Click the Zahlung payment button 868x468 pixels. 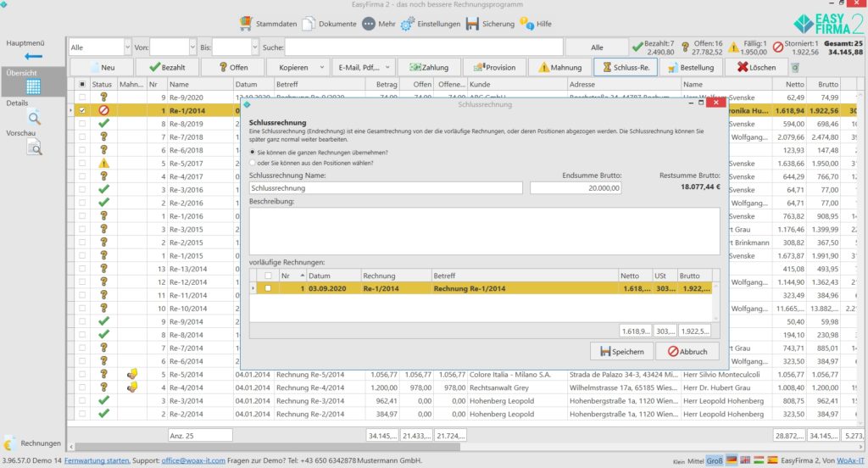click(429, 67)
